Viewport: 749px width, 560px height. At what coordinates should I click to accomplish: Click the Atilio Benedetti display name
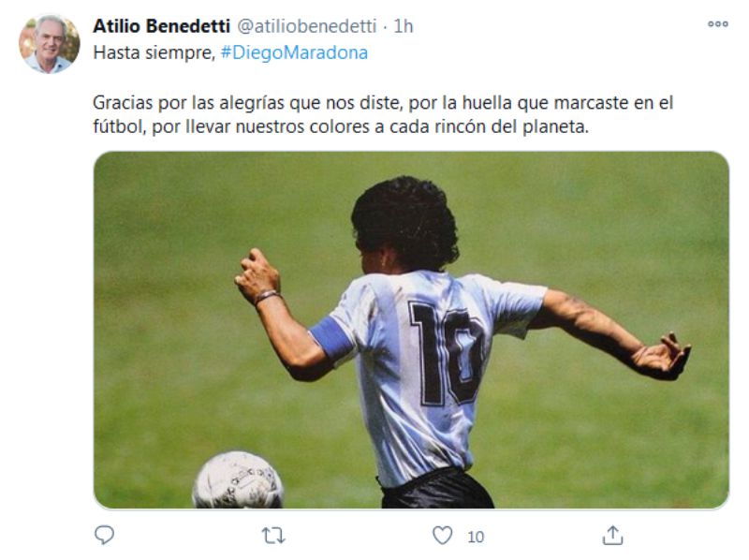(161, 26)
